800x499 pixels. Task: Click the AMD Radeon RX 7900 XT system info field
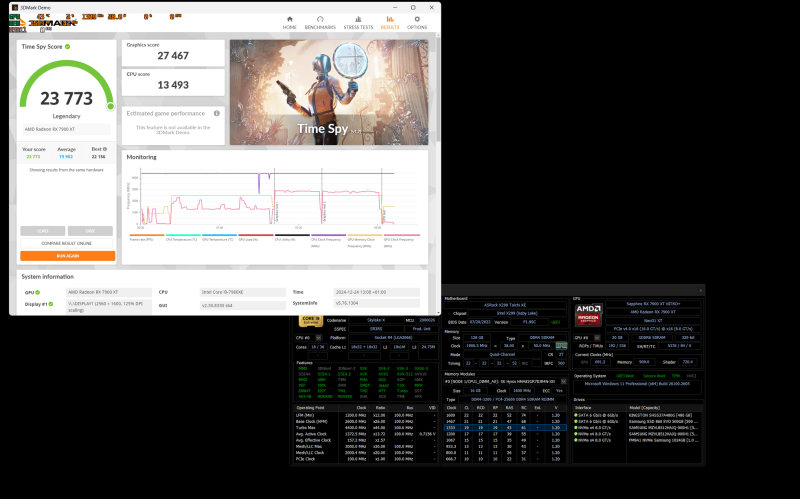[x=109, y=292]
